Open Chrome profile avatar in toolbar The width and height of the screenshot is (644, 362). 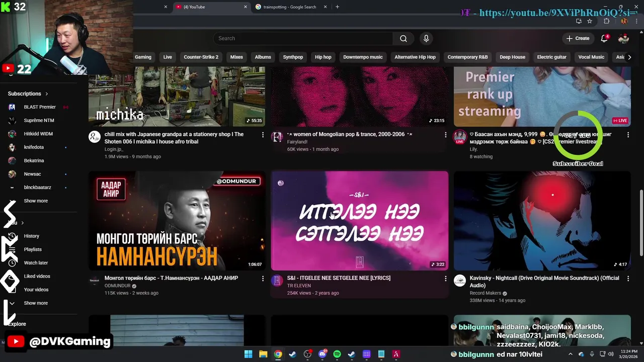624,21
